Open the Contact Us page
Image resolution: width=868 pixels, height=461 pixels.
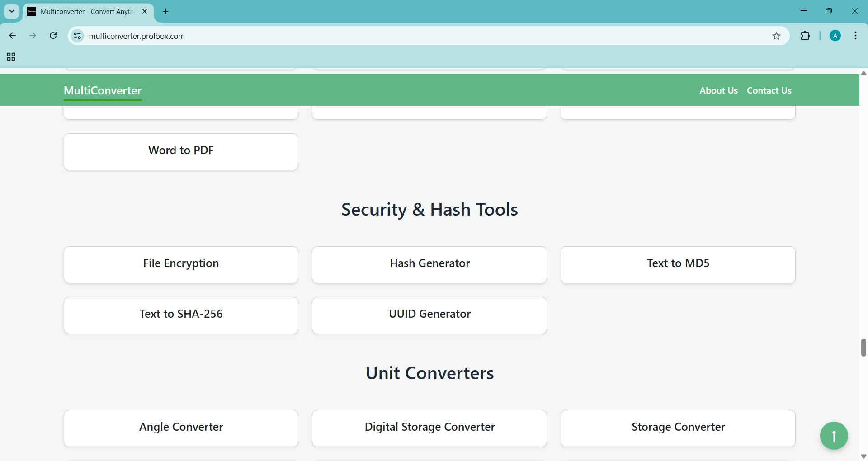769,90
